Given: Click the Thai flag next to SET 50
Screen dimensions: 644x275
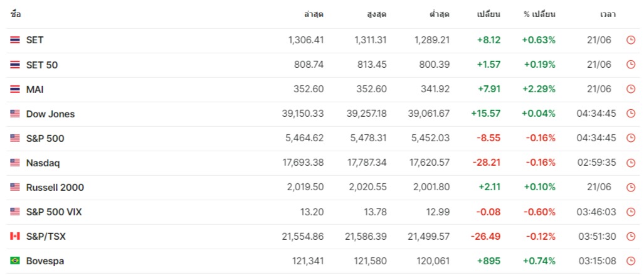Looking at the screenshot, I should [x=15, y=65].
